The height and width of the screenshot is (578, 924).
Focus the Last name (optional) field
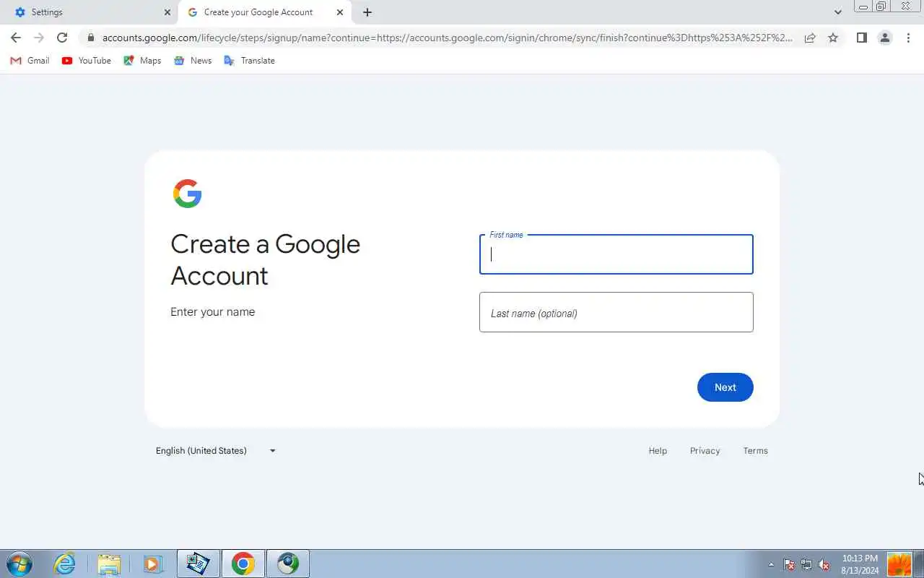tap(616, 312)
